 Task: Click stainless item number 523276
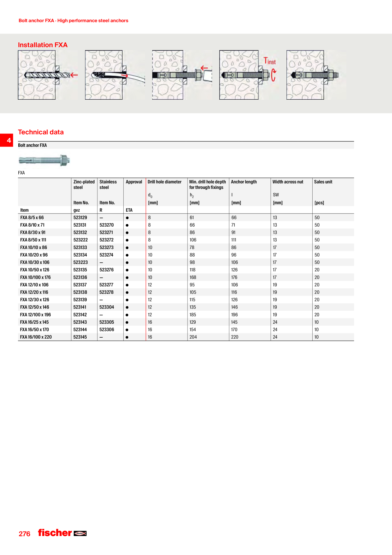[x=107, y=270]
